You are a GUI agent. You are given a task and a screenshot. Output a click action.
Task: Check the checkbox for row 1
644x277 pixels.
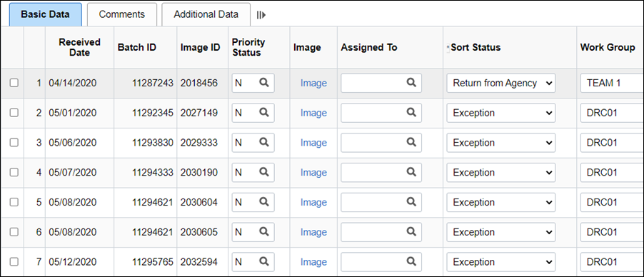(x=14, y=83)
